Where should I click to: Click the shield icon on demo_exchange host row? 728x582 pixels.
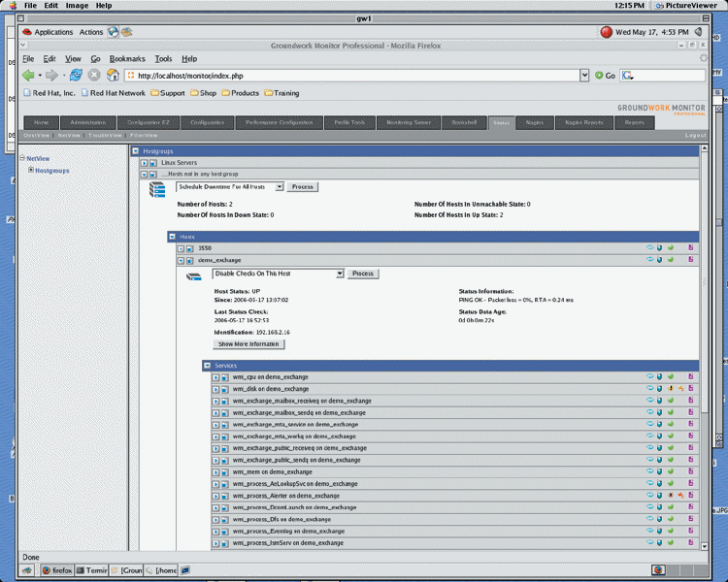659,259
